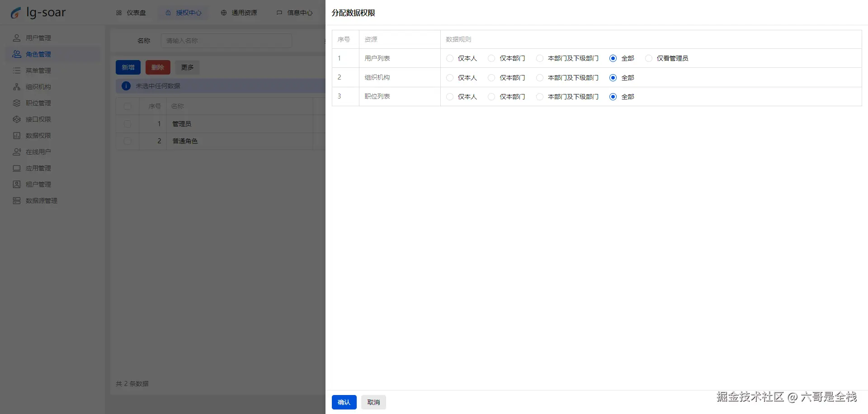Image resolution: width=868 pixels, height=414 pixels.
Task: Choose 本部门及下级部门 for 组织机构
Action: (540, 78)
